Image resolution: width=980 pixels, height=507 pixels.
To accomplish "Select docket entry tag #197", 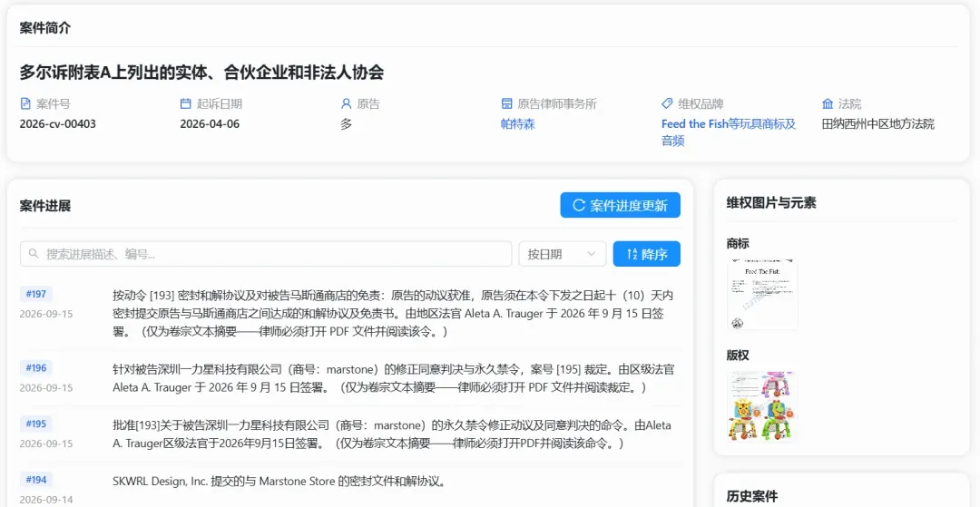I will point(36,294).
